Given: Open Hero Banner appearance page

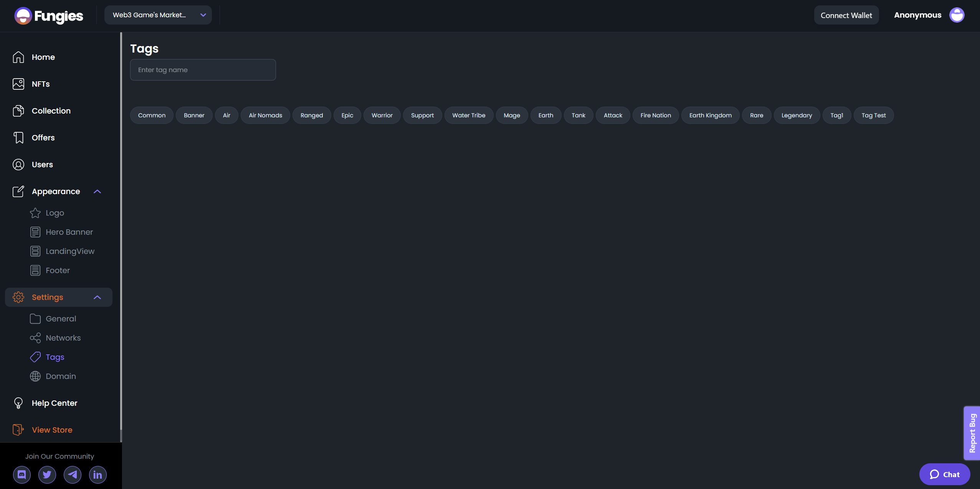Looking at the screenshot, I should click(x=69, y=232).
